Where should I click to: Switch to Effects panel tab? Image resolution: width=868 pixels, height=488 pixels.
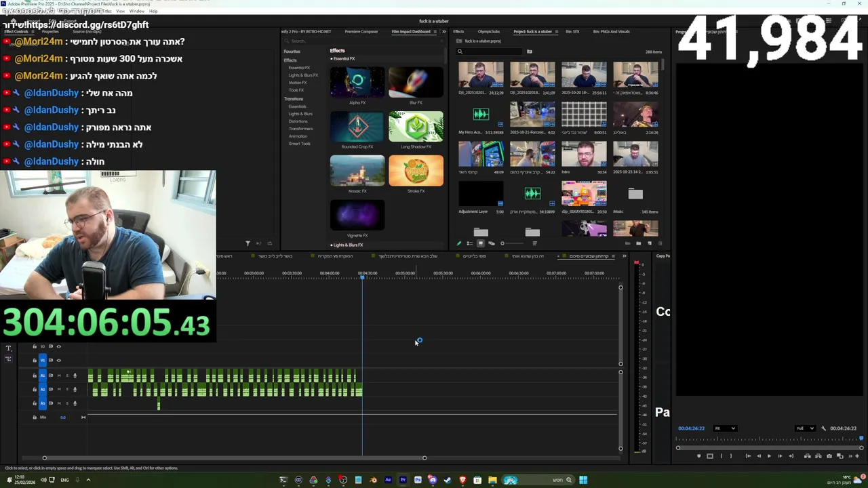coord(458,32)
